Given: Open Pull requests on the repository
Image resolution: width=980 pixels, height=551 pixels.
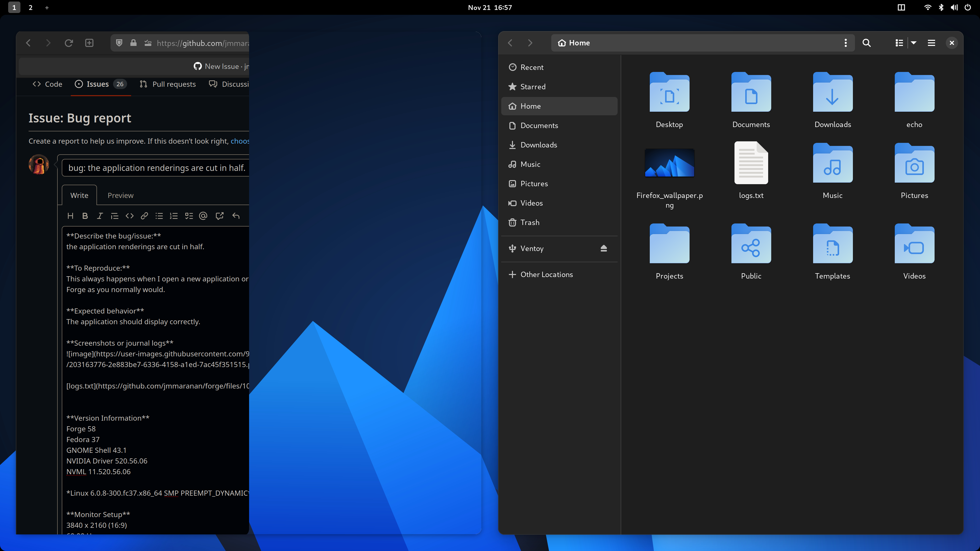Looking at the screenshot, I should (x=174, y=84).
